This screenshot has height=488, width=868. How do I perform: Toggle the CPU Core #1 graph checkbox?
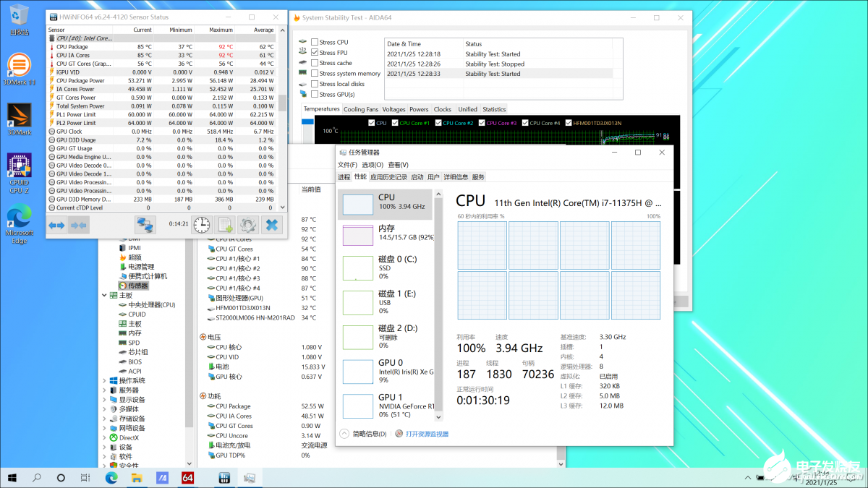(395, 123)
